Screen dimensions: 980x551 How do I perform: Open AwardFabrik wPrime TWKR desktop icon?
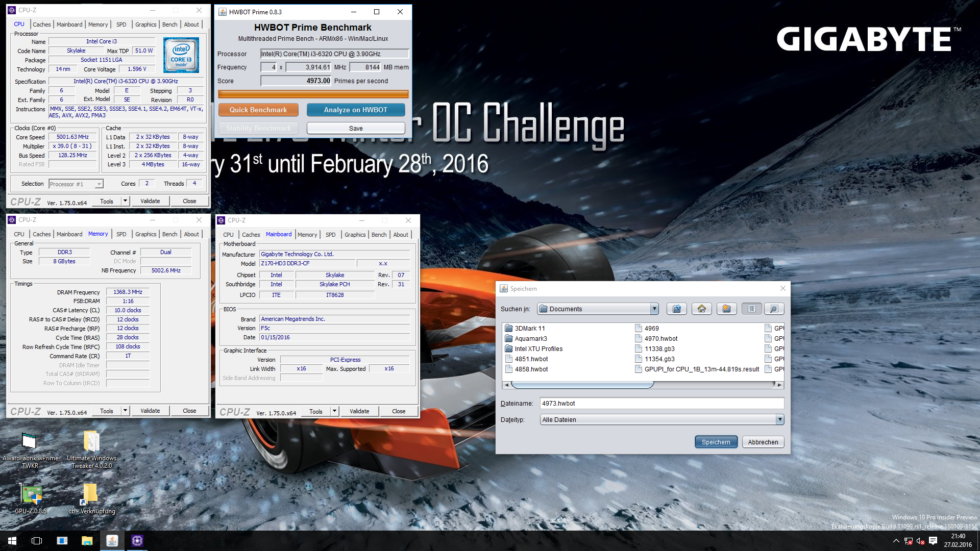point(30,450)
